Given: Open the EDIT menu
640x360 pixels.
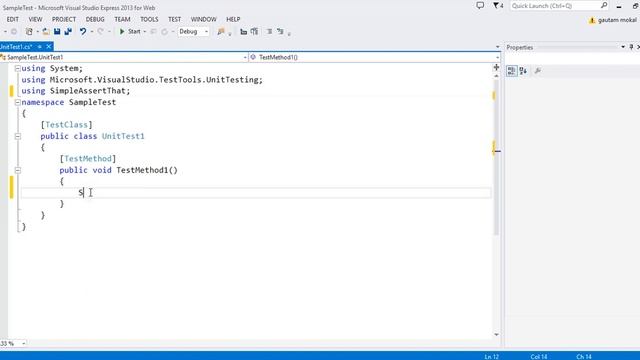Looking at the screenshot, I should coord(13,19).
